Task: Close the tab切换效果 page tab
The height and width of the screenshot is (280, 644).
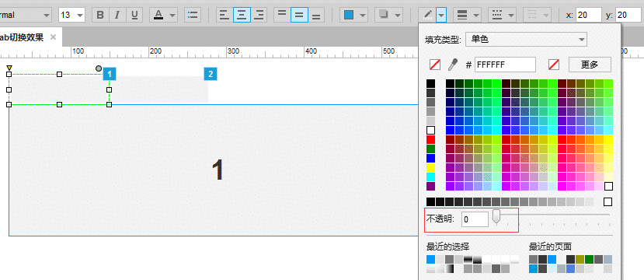Action: pyautogui.click(x=53, y=37)
